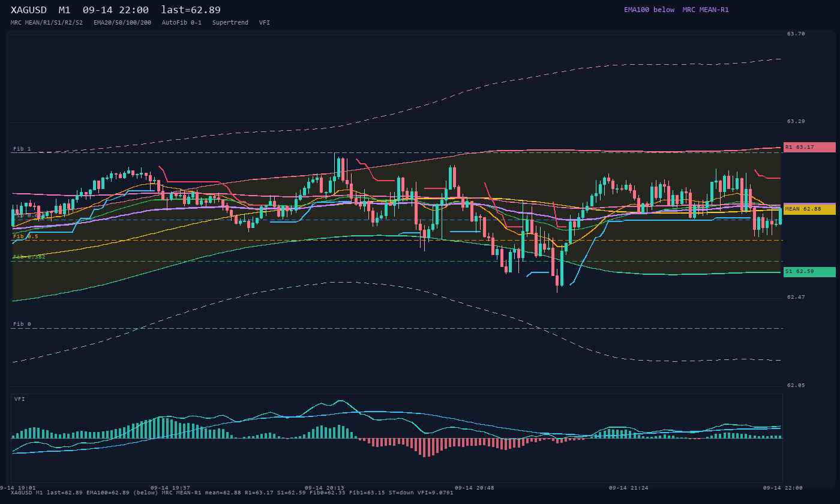Screen dimensions: 840x504
Task: Click the MEAN 62.88 price label
Action: point(809,209)
